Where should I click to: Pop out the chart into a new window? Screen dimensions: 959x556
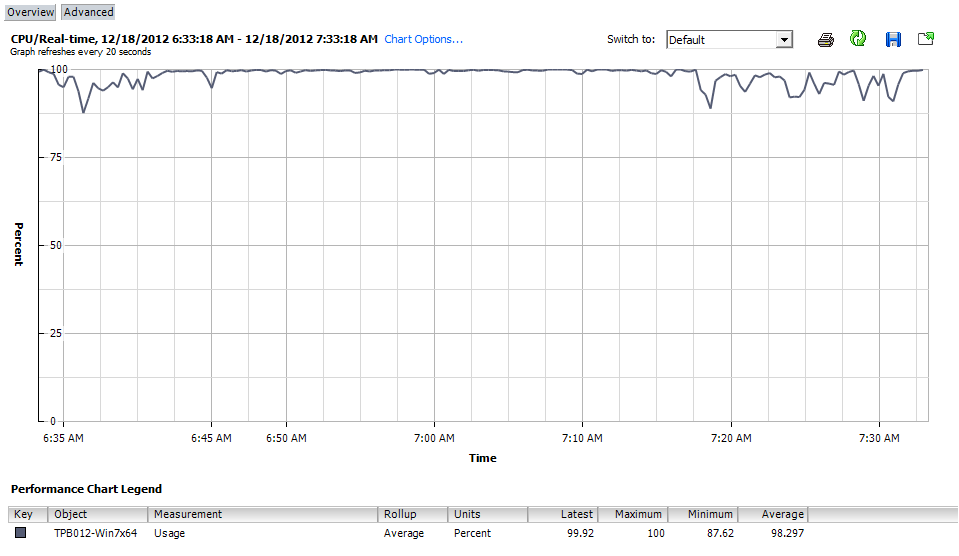926,39
